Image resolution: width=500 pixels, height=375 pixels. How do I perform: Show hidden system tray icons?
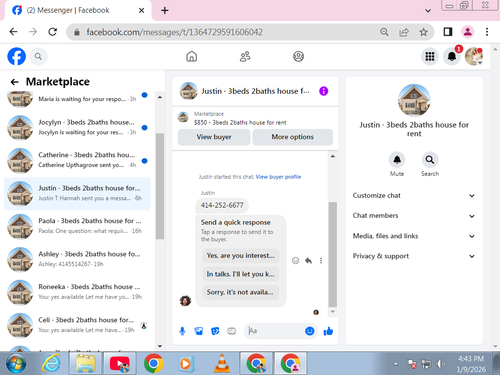pyautogui.click(x=395, y=364)
